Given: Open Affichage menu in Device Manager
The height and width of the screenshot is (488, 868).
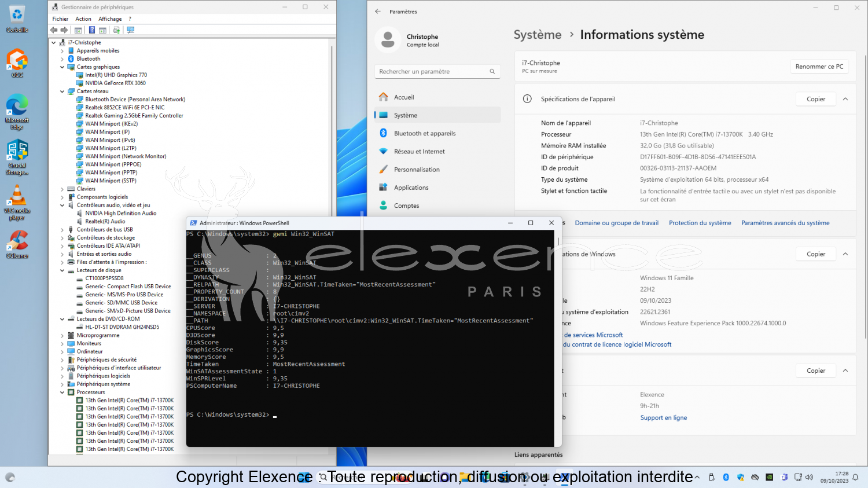Looking at the screenshot, I should click(110, 19).
